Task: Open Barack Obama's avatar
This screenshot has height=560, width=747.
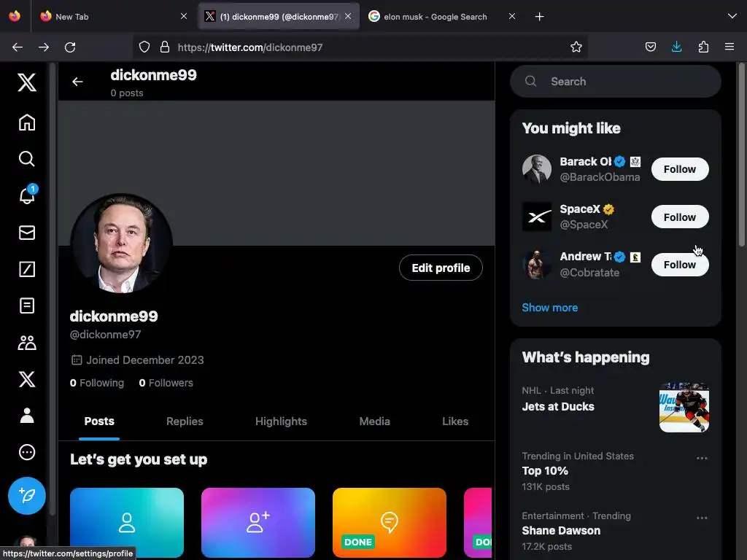Action: click(x=536, y=169)
